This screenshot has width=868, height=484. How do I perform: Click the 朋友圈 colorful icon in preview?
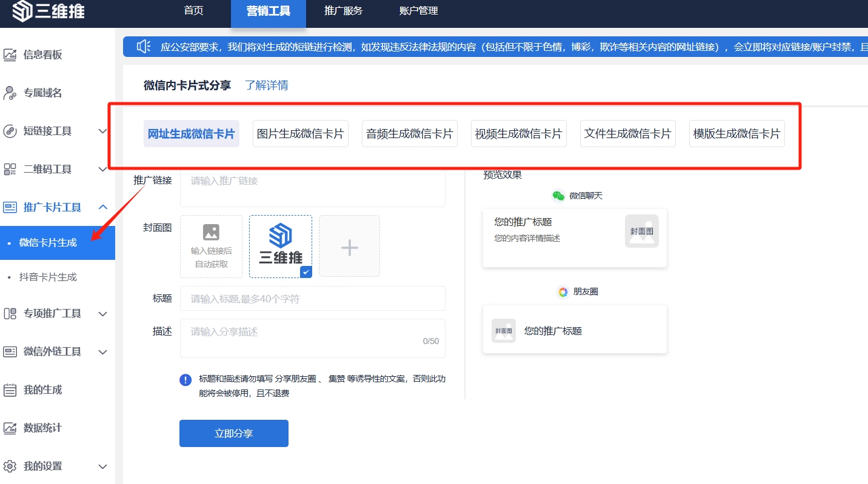coord(563,292)
